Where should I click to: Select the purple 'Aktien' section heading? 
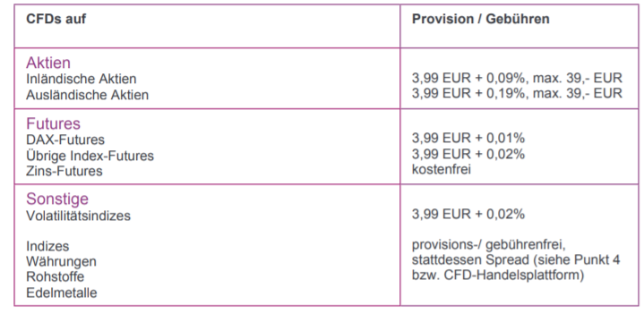coord(48,63)
